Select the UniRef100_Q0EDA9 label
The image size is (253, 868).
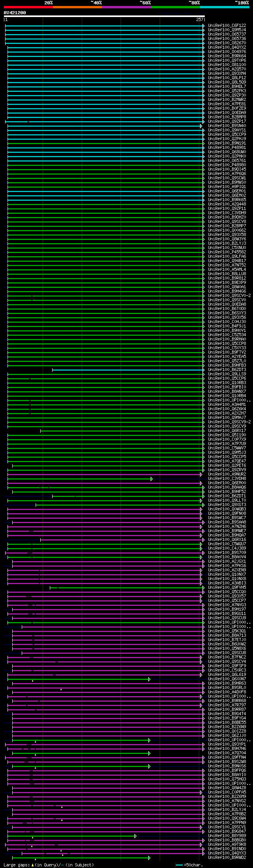point(227,112)
